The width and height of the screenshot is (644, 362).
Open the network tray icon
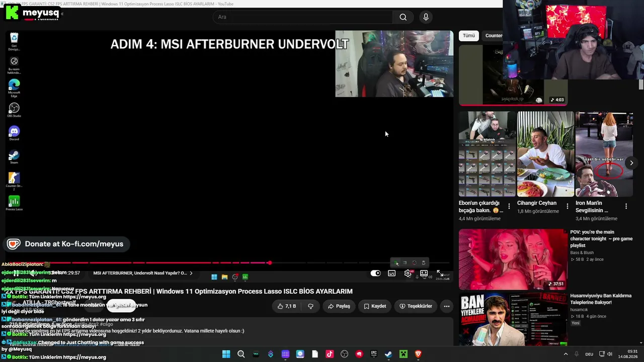click(602, 354)
